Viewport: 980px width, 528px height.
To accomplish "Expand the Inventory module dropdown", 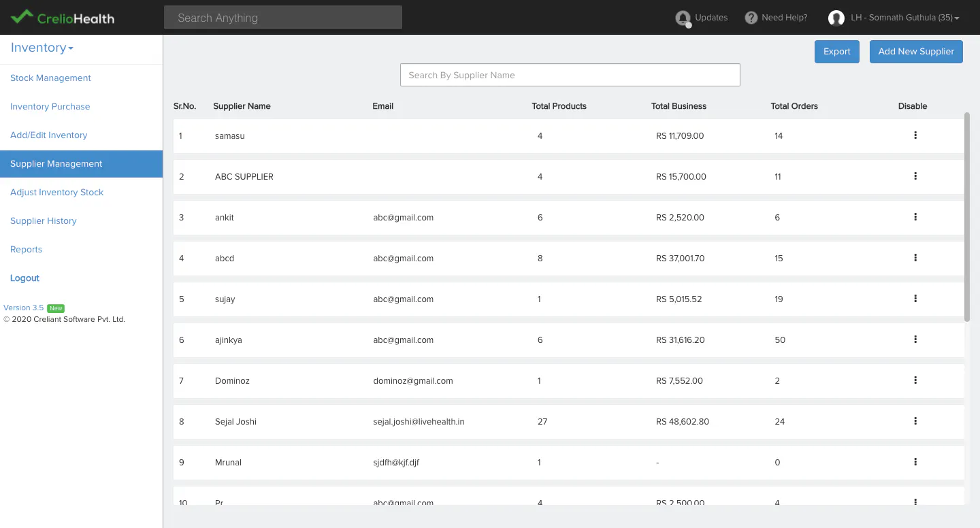I will [42, 48].
